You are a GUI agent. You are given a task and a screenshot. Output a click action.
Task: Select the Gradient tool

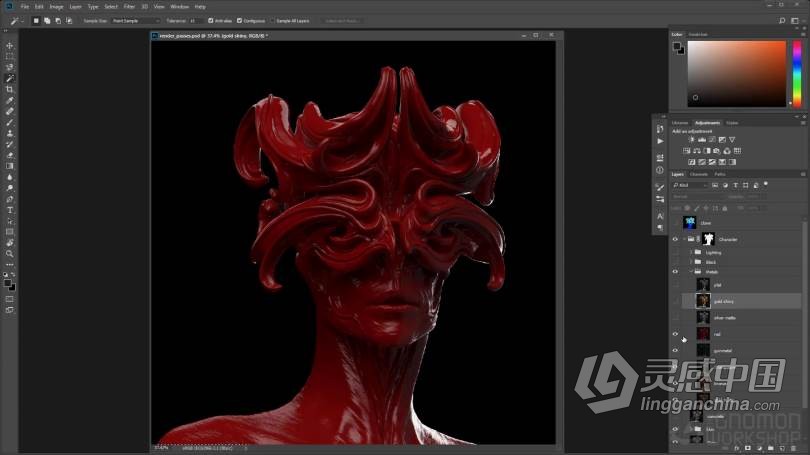click(x=9, y=166)
